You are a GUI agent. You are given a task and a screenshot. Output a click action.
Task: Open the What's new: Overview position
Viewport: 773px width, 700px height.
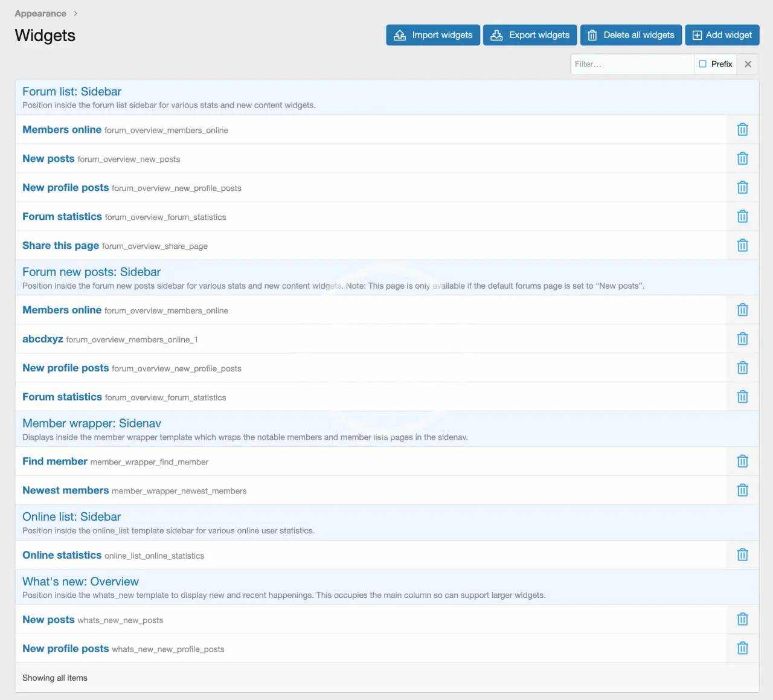tap(80, 582)
